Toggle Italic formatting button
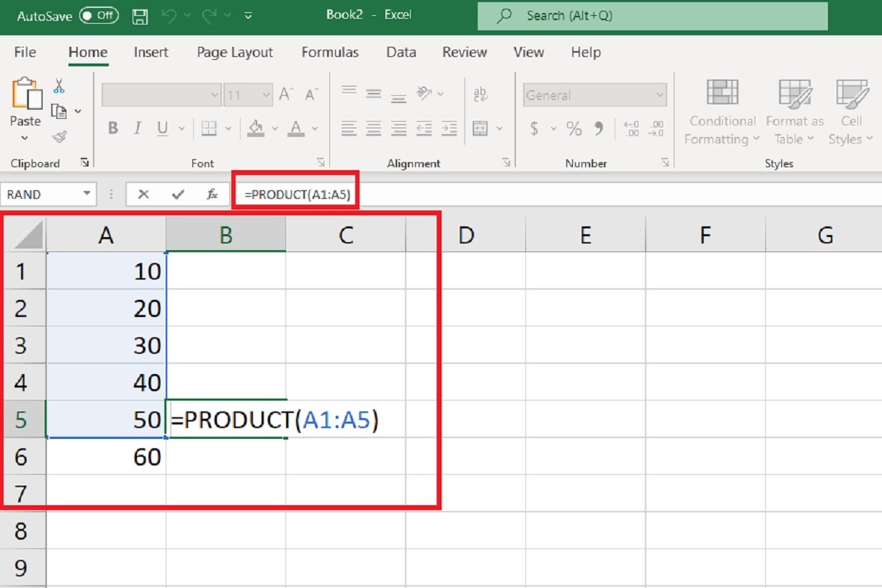The width and height of the screenshot is (882, 588). click(x=138, y=128)
